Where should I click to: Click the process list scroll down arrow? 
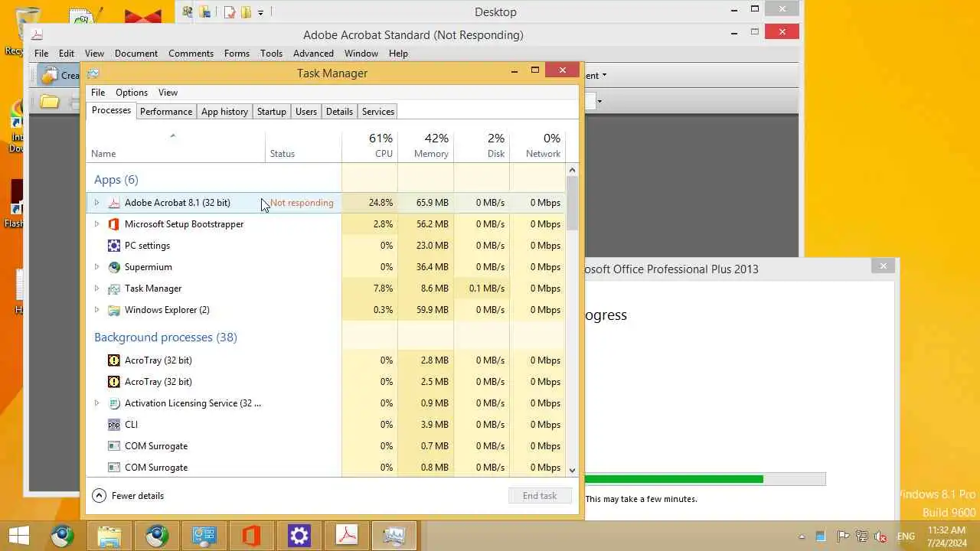tap(572, 470)
